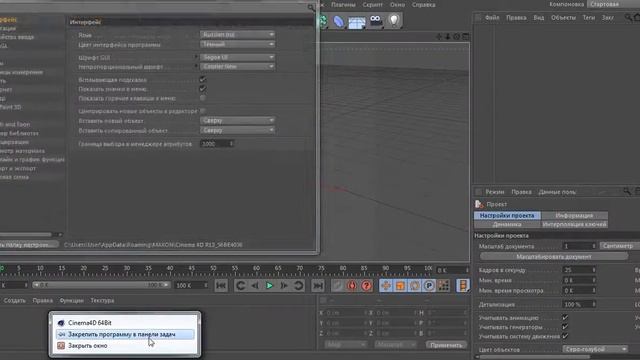The width and height of the screenshot is (640, 360).
Task: Switch to Динамика tab
Action: coord(507,224)
